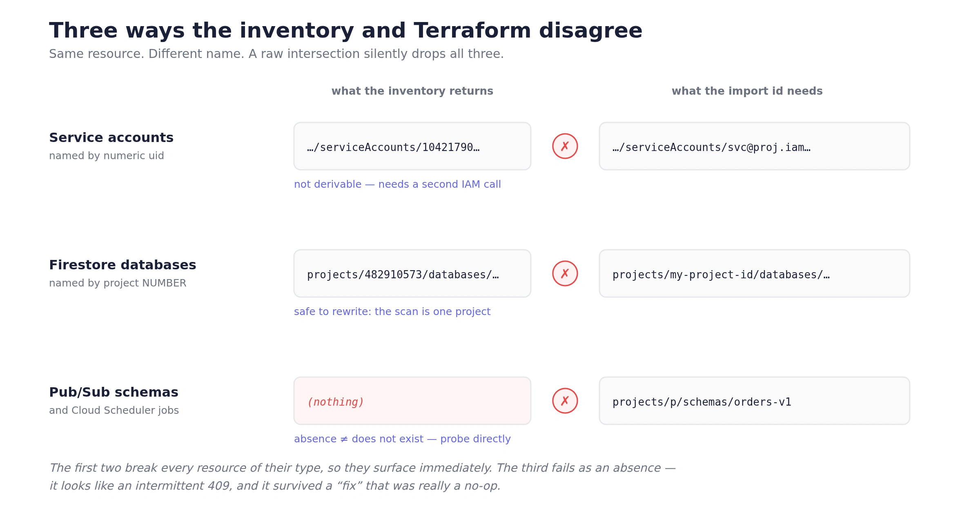980x506 pixels.
Task: Click the Pub/Sub schemas row heading
Action: [x=114, y=392]
